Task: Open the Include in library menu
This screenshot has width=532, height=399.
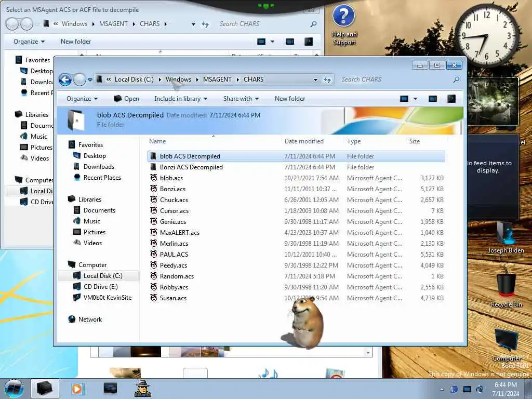Action: pos(180,99)
